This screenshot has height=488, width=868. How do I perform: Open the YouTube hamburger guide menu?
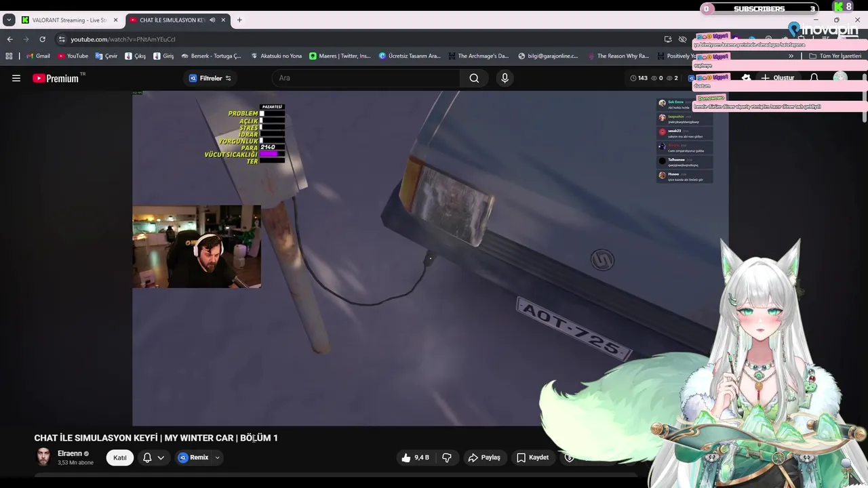(x=16, y=78)
